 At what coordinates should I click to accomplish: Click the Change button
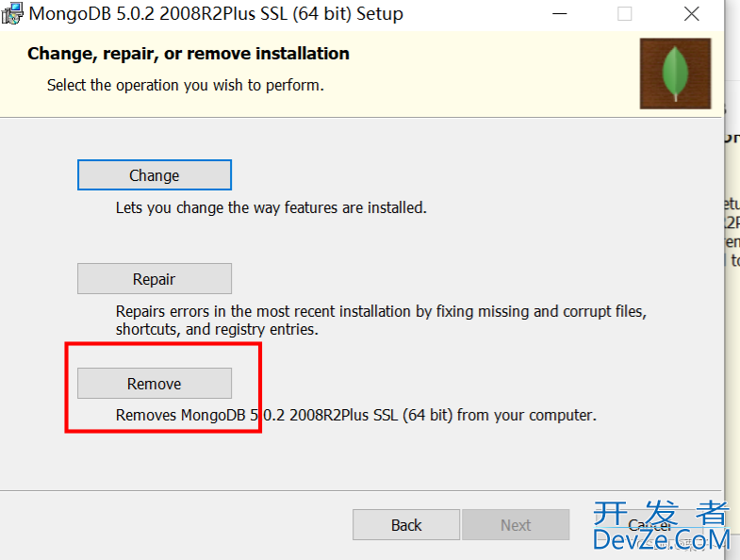click(155, 175)
